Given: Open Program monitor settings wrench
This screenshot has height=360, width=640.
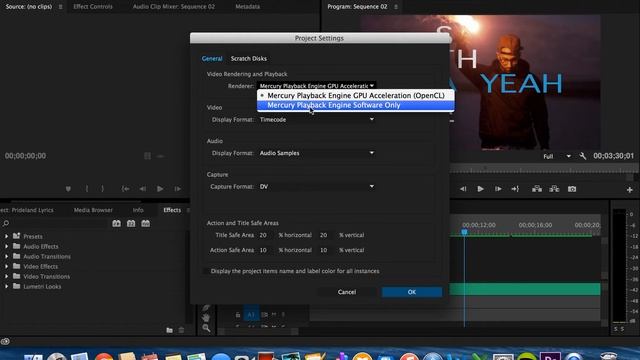Looking at the screenshot, I should coord(583,156).
